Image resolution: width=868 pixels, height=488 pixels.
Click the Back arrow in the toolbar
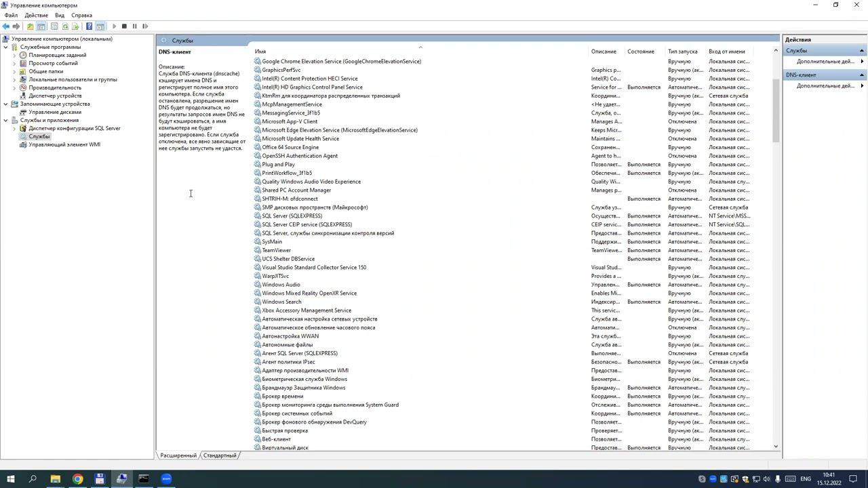point(6,26)
